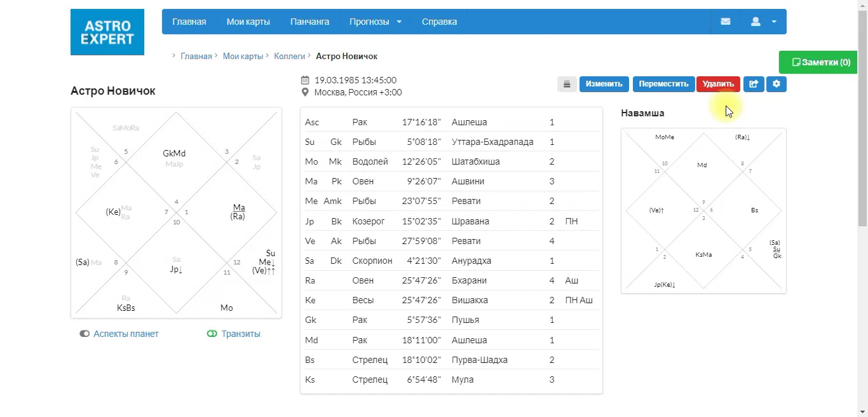The width and height of the screenshot is (868, 417).
Task: Open the messages envelope icon
Action: (726, 22)
